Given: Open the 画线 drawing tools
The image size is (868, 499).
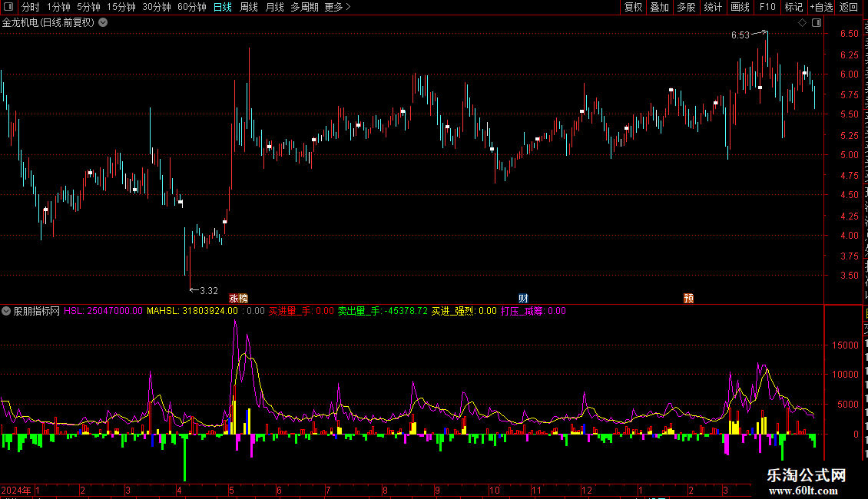Looking at the screenshot, I should pyautogui.click(x=740, y=7).
